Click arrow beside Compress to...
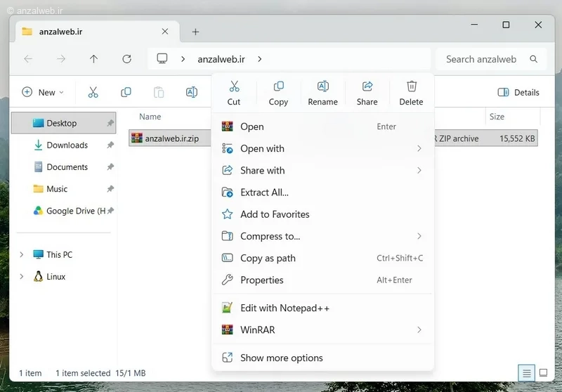 [x=419, y=236]
